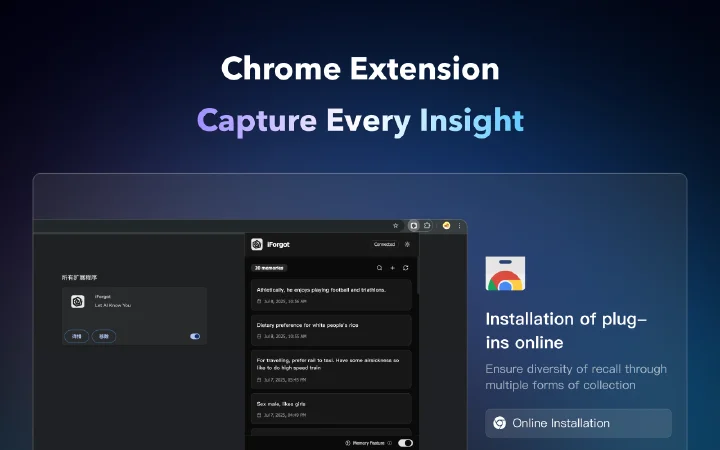Screen dimensions: 720x450
Task: Click 'Ensure diversity of recall' description text
Action: click(x=576, y=377)
